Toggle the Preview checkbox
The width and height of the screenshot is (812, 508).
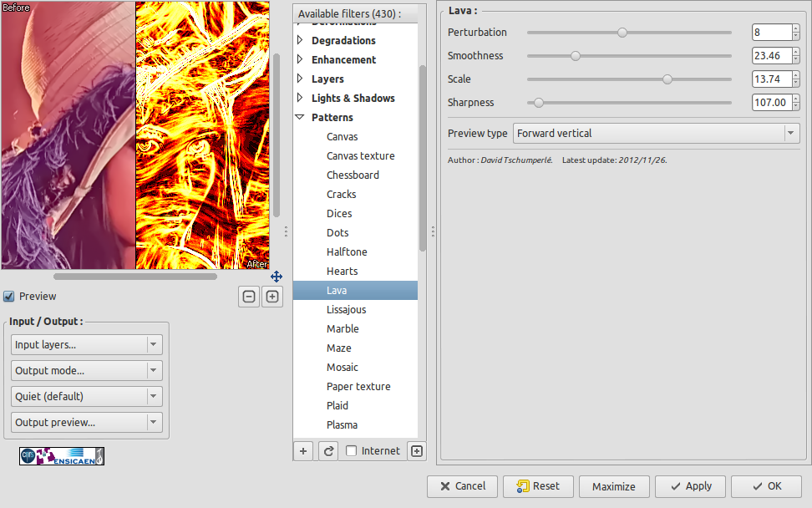(x=9, y=297)
